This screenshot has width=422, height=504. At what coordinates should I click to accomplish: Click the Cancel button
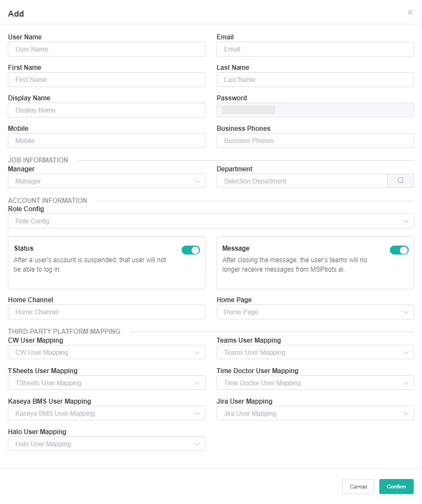coord(358,487)
